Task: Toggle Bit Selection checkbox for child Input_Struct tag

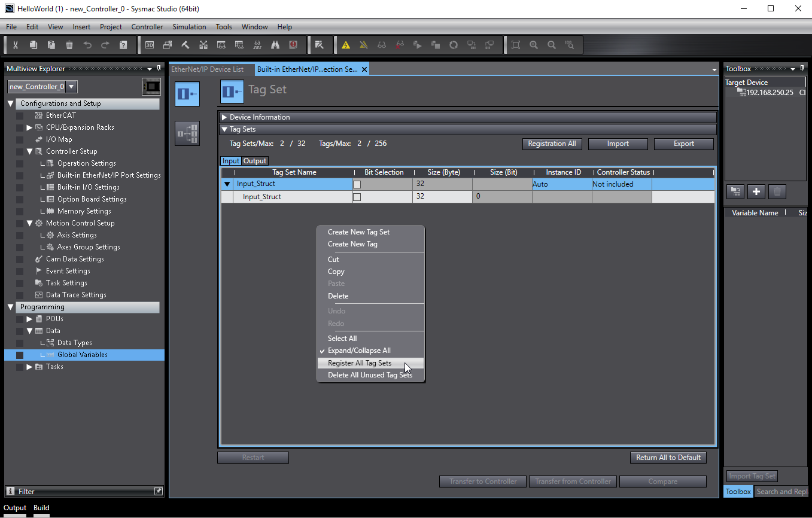Action: pos(357,197)
